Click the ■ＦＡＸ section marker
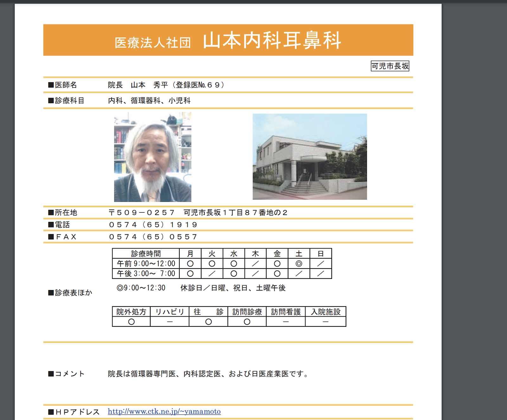Screen dimensions: 507x420 point(62,236)
